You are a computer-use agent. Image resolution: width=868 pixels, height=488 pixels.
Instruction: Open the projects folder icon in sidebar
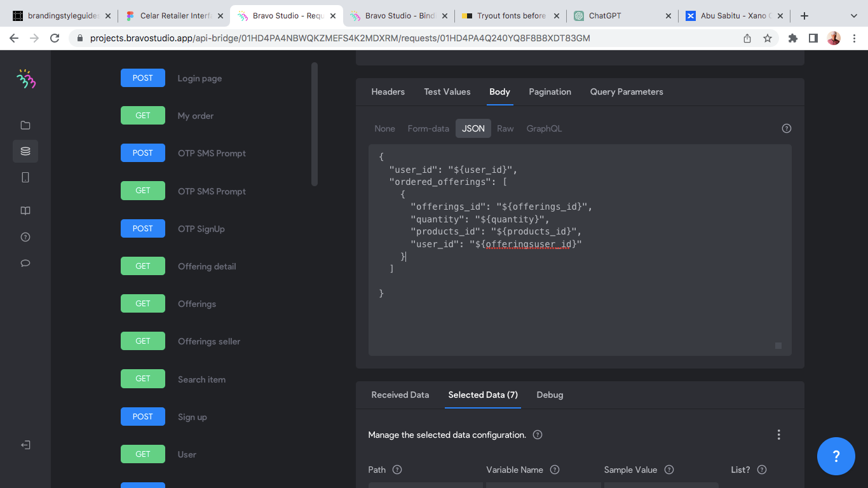pyautogui.click(x=25, y=125)
